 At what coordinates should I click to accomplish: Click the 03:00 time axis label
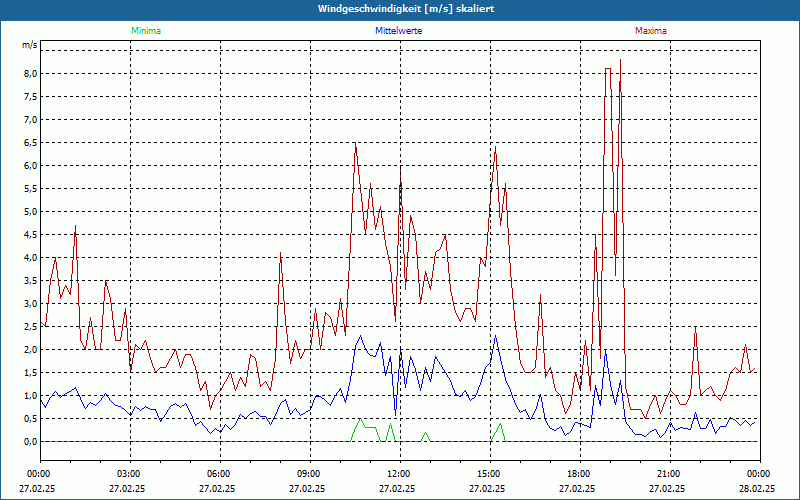pyautogui.click(x=130, y=474)
